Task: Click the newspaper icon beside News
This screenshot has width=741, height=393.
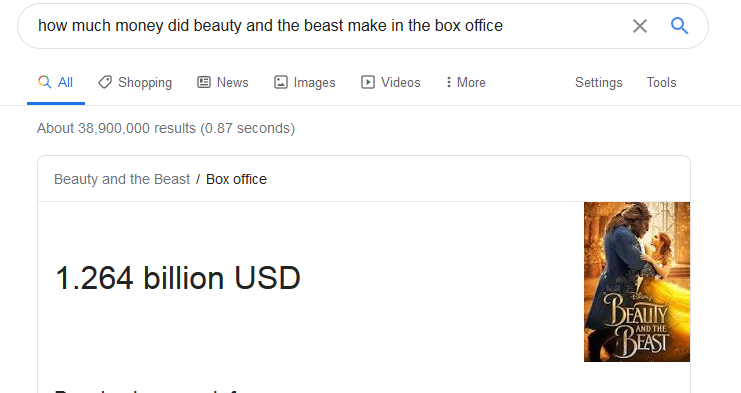Action: click(204, 82)
